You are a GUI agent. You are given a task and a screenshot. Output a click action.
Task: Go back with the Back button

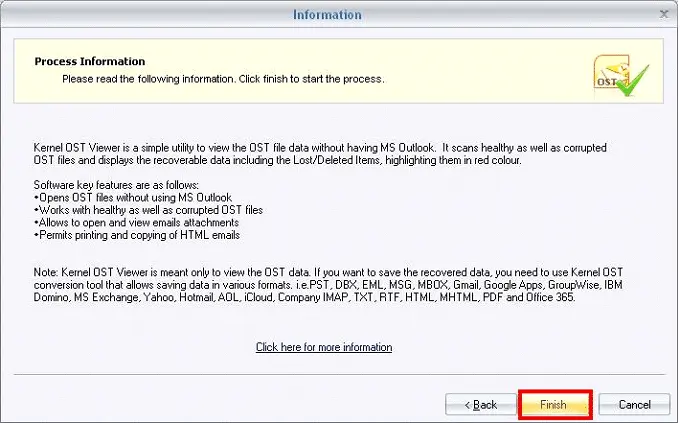pyautogui.click(x=481, y=404)
